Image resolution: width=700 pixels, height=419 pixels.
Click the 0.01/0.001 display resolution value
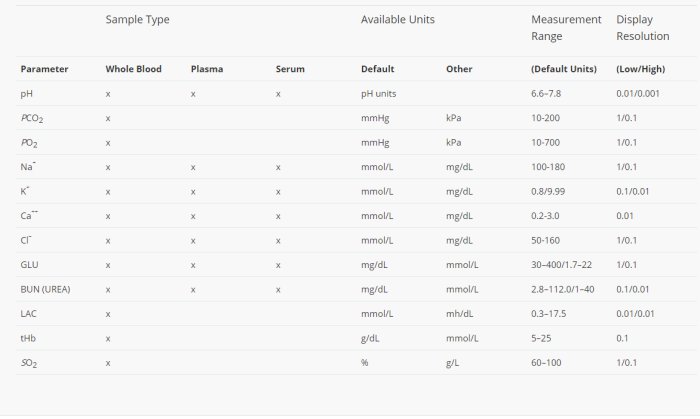[641, 93]
